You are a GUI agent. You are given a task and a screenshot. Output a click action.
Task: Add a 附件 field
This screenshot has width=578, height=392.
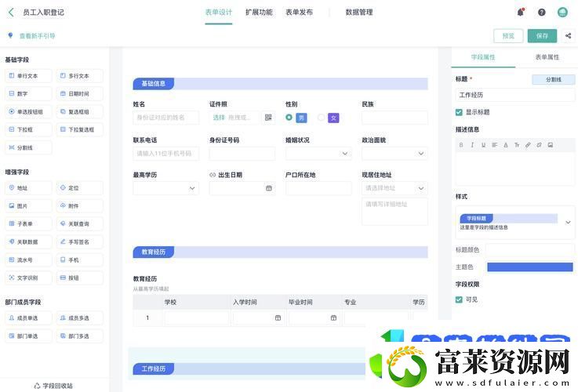80,206
